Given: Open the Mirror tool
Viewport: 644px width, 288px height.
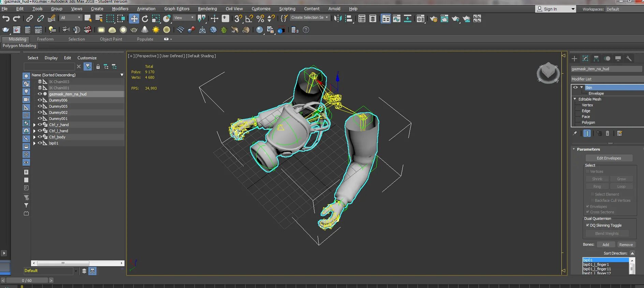Looking at the screenshot, I should point(338,19).
